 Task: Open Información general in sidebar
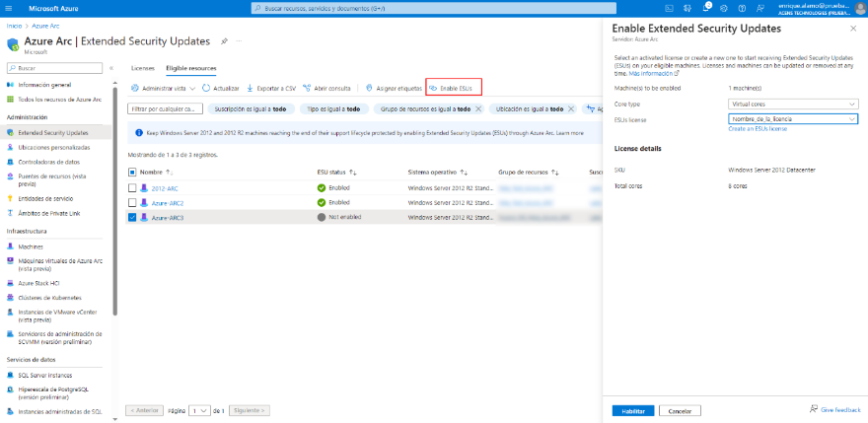44,85
